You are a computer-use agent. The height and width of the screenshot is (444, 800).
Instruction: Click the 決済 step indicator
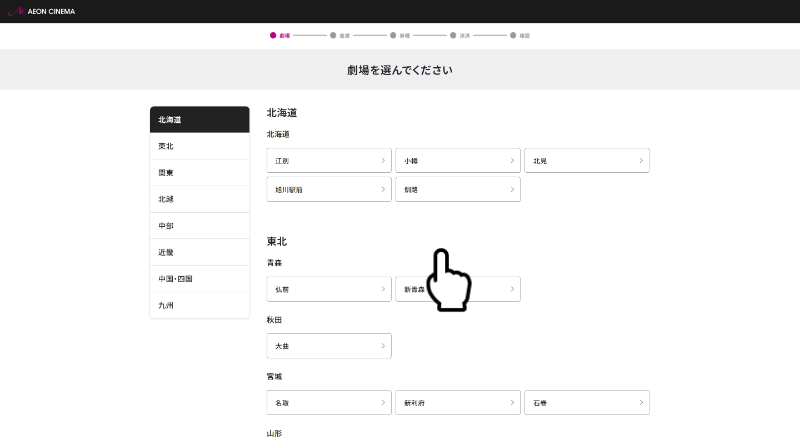460,36
